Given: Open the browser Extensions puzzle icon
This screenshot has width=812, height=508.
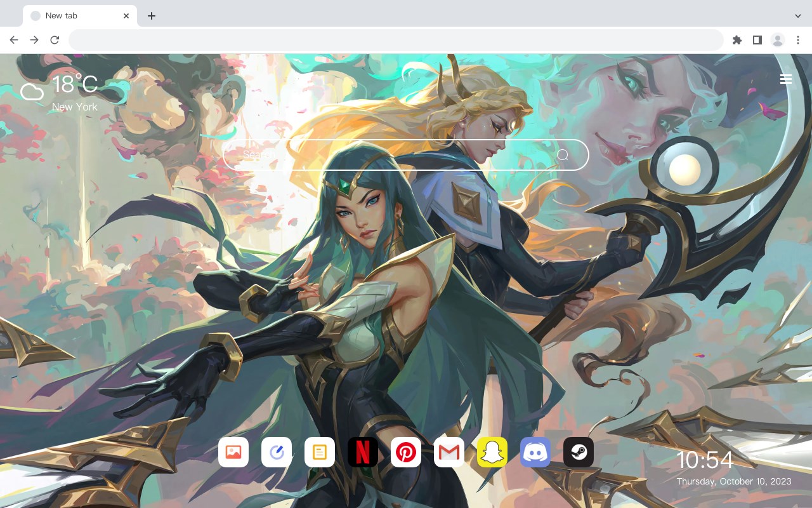Looking at the screenshot, I should point(737,40).
